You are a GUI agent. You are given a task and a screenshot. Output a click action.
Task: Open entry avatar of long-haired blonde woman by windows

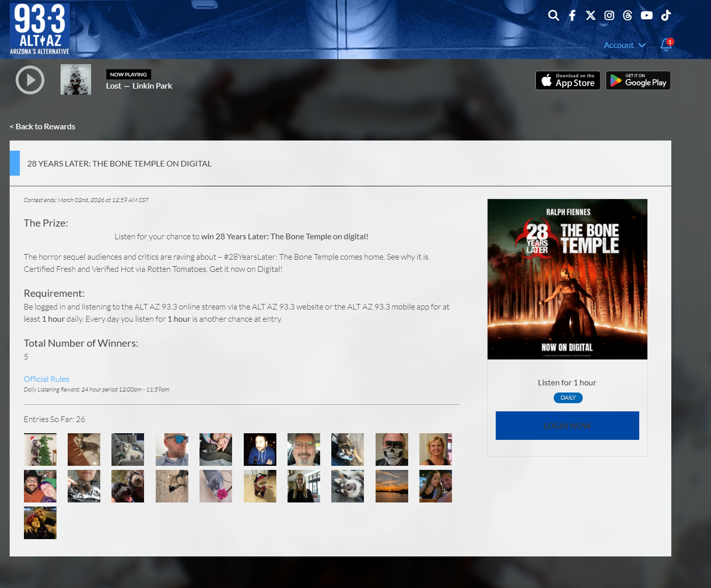coord(304,486)
